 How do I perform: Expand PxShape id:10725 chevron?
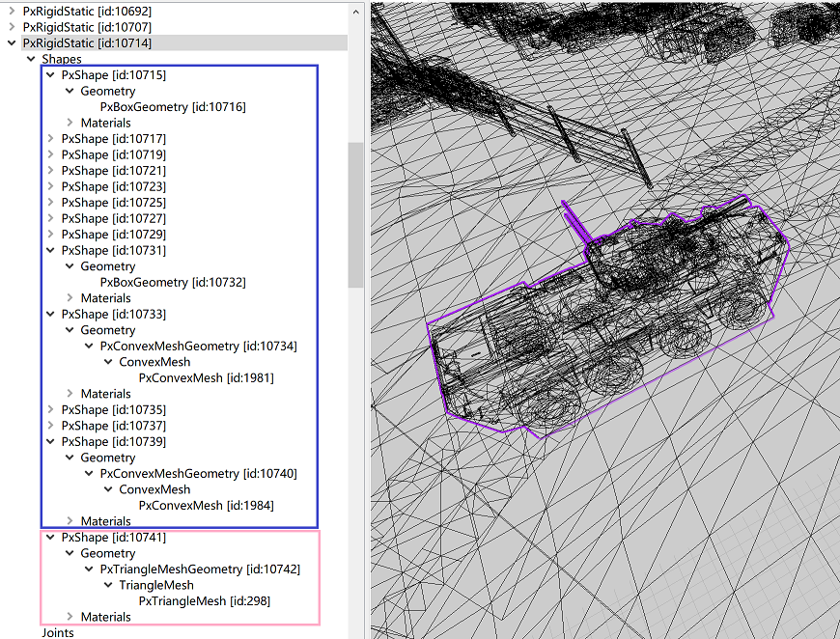[50, 203]
